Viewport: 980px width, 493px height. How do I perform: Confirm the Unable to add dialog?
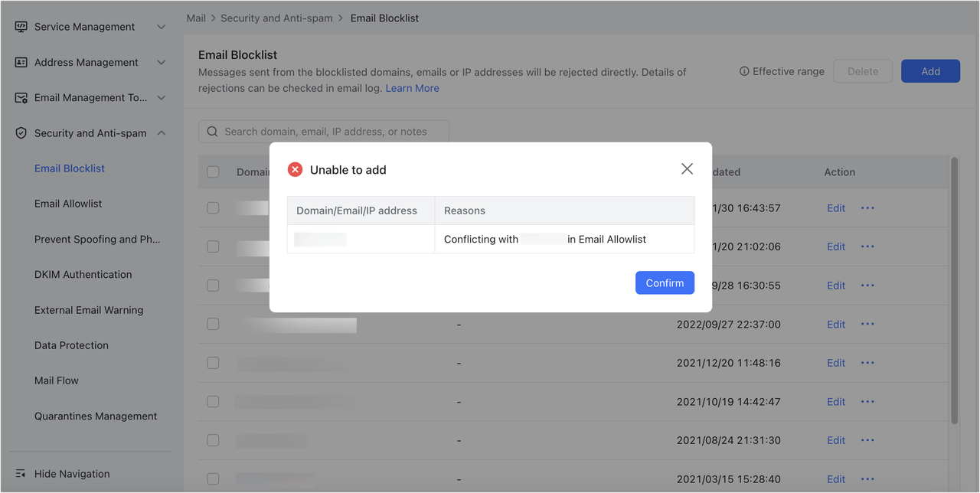coord(665,282)
